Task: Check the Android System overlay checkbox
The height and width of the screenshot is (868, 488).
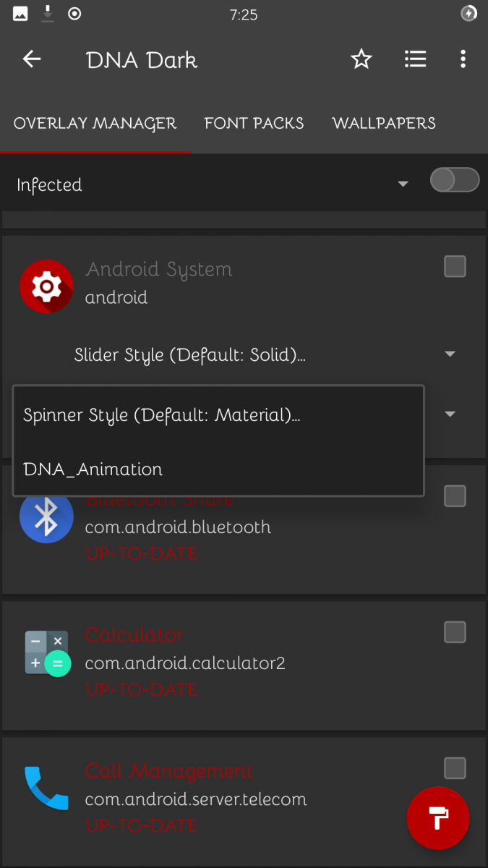Action: (x=455, y=266)
